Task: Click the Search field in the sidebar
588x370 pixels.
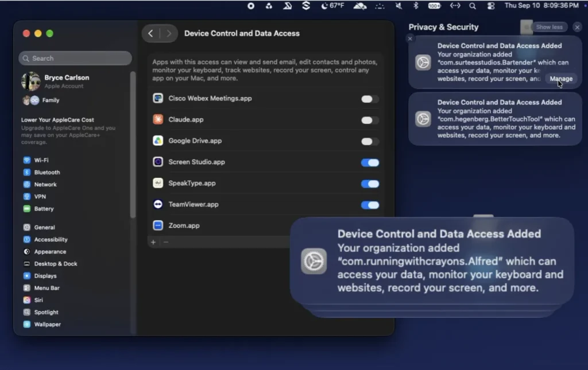Action: (x=75, y=59)
